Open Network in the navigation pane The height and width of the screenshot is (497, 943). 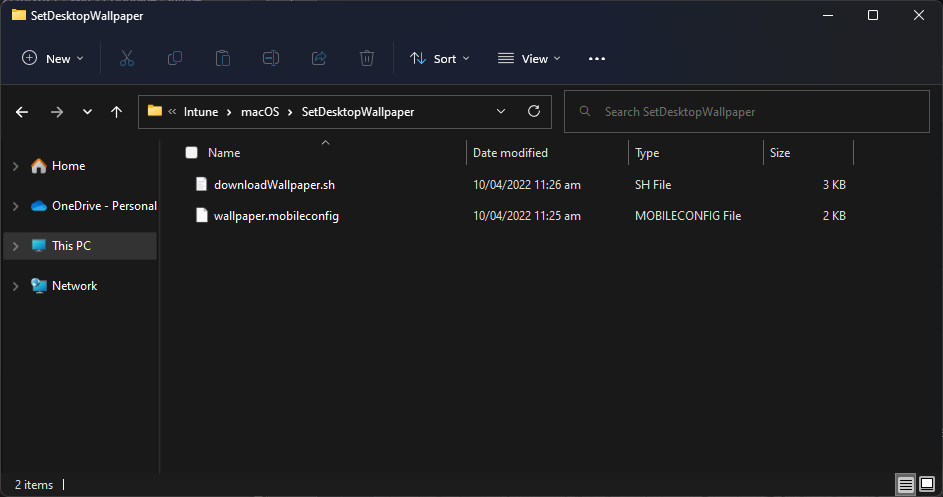coord(75,286)
